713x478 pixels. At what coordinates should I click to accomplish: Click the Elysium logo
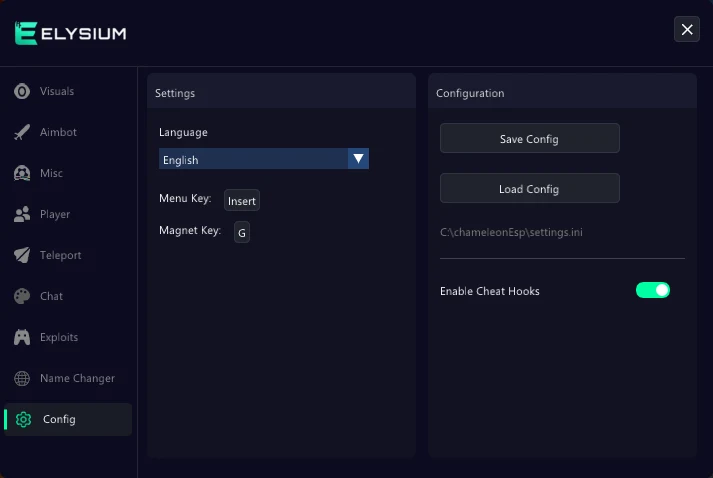coord(70,33)
